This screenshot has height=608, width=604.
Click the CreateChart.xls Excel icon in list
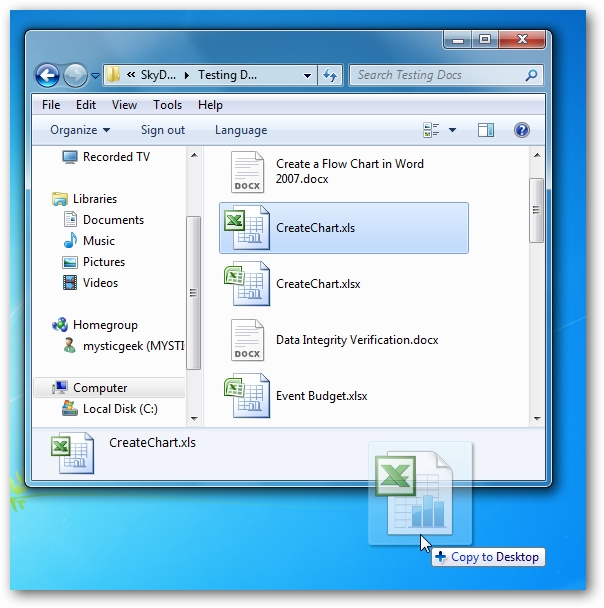[247, 228]
